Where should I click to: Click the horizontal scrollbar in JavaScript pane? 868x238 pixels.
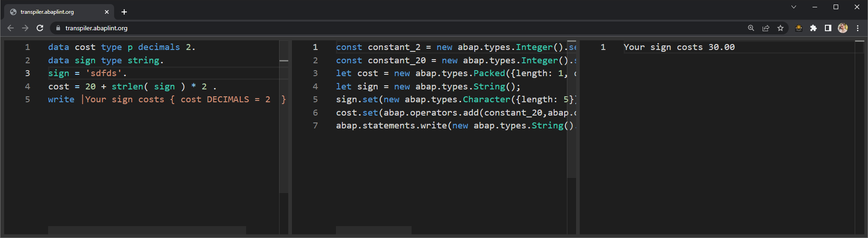(x=374, y=230)
